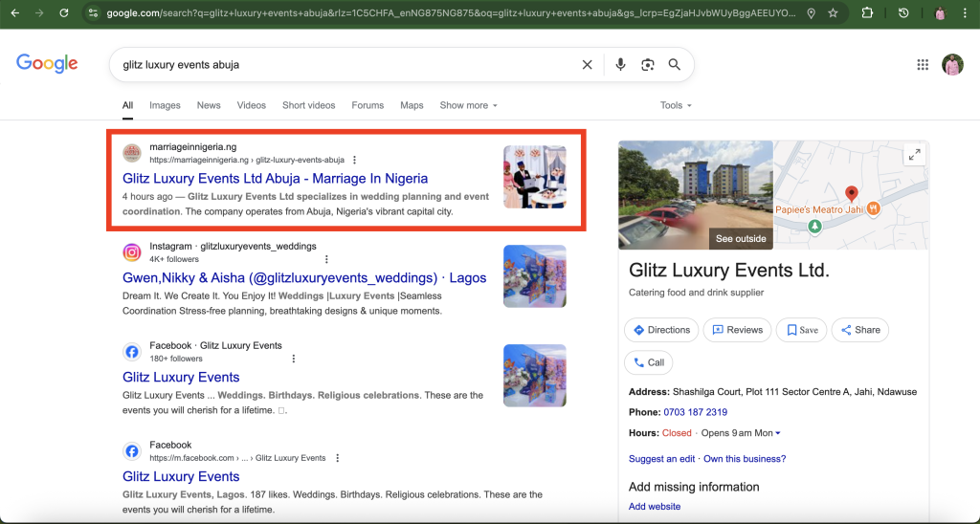The image size is (980, 524).
Task: Switch to the Short videos tab
Action: [309, 105]
